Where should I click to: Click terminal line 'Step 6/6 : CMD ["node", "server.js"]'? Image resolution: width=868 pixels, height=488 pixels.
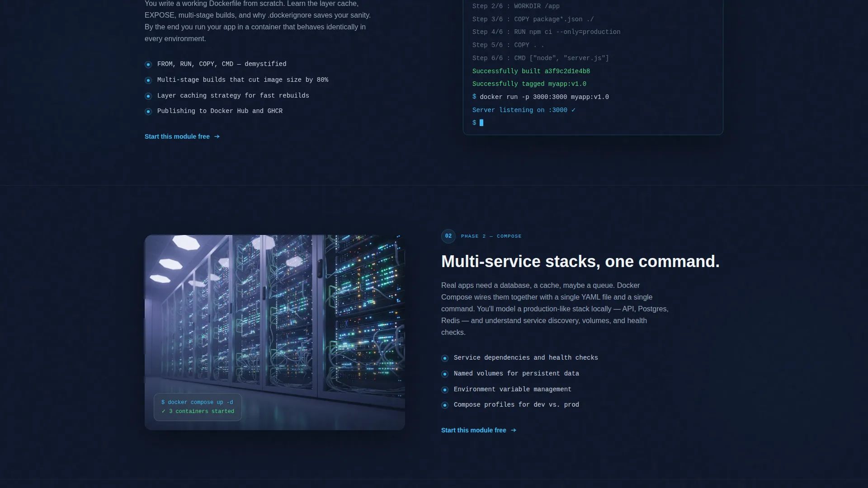pyautogui.click(x=540, y=58)
